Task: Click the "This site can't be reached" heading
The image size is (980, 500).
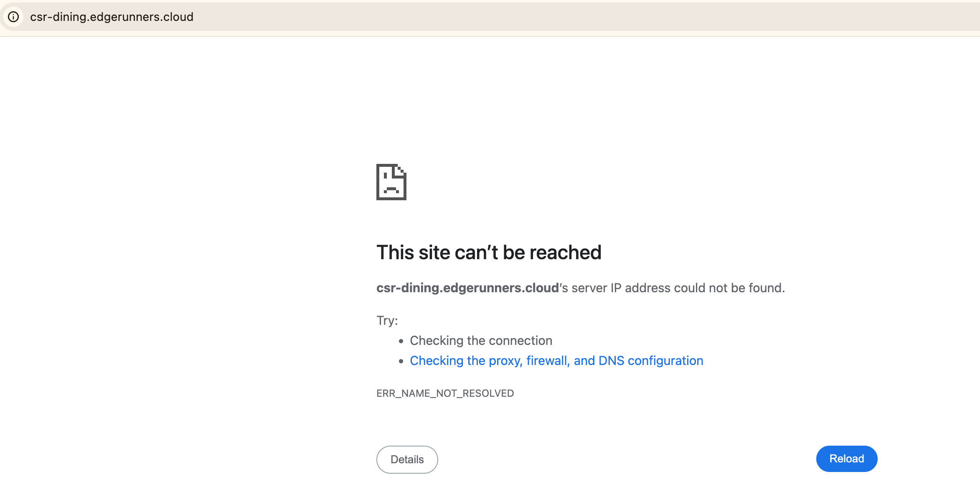Action: pyautogui.click(x=489, y=253)
